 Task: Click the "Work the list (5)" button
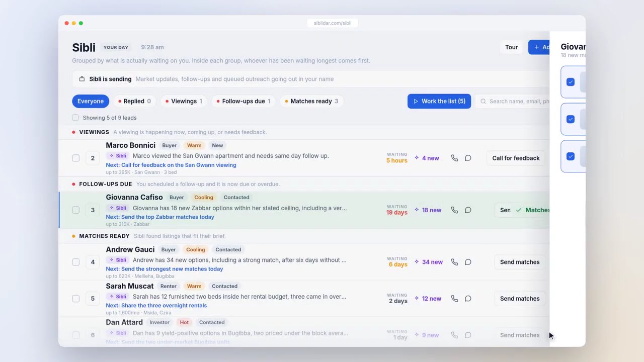pyautogui.click(x=439, y=101)
